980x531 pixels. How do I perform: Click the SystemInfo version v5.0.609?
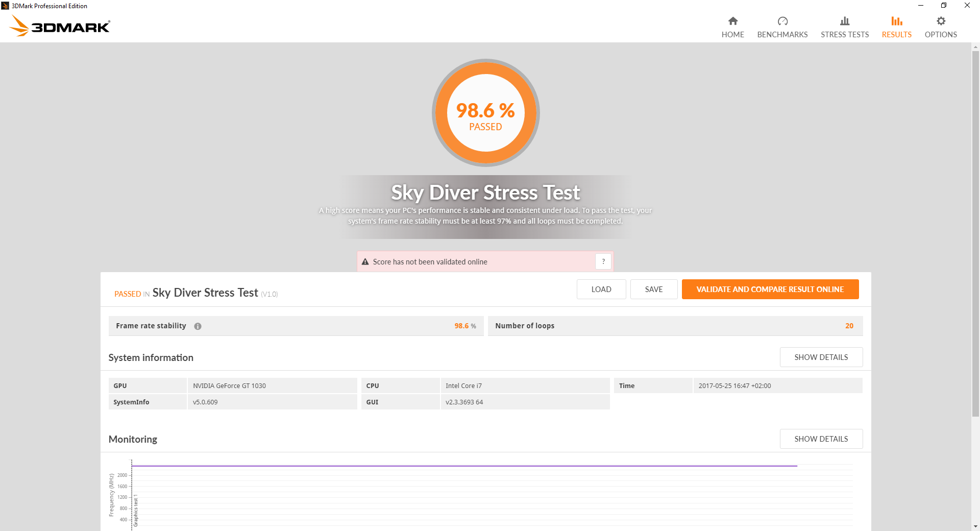[x=205, y=402]
